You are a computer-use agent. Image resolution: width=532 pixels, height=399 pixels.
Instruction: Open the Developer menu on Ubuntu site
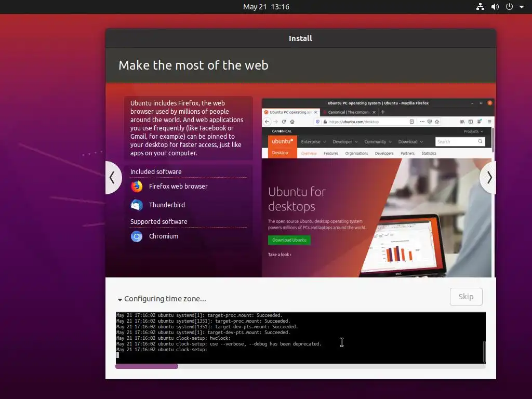pyautogui.click(x=345, y=142)
